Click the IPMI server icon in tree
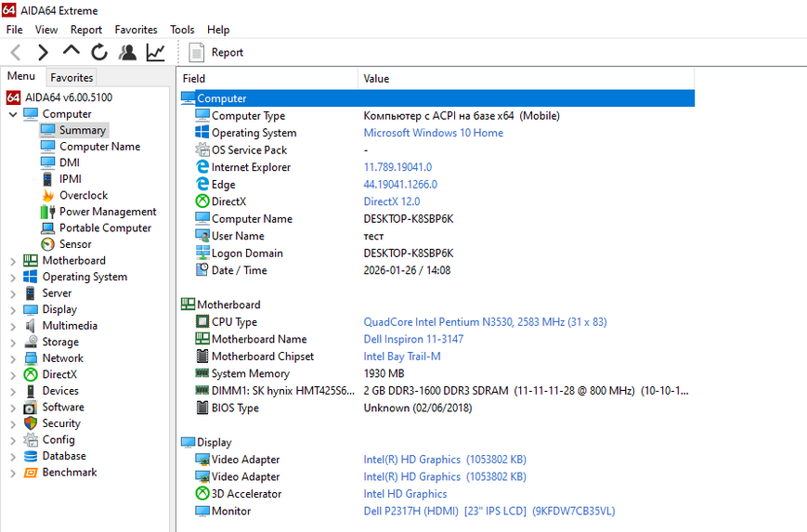The width and height of the screenshot is (807, 532). pyautogui.click(x=47, y=179)
